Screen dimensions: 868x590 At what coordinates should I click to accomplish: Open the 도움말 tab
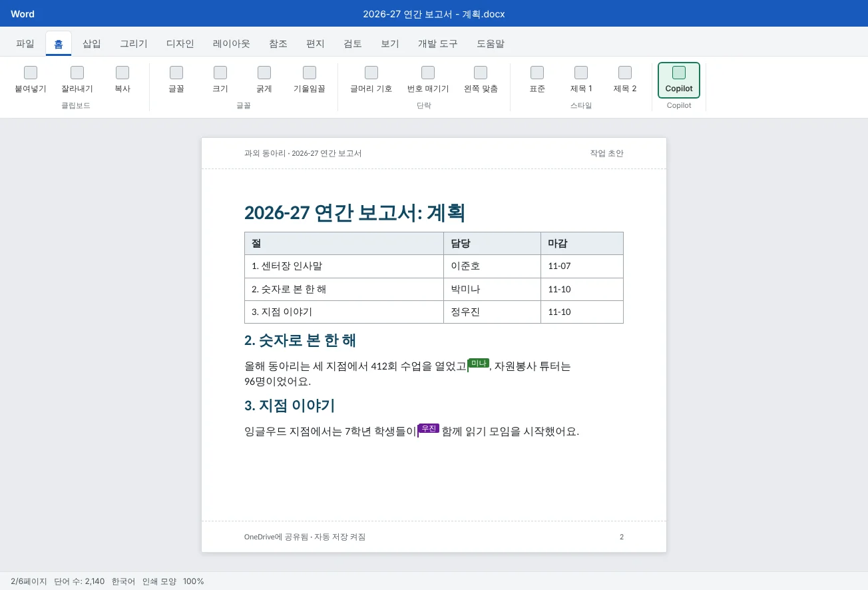coord(491,44)
